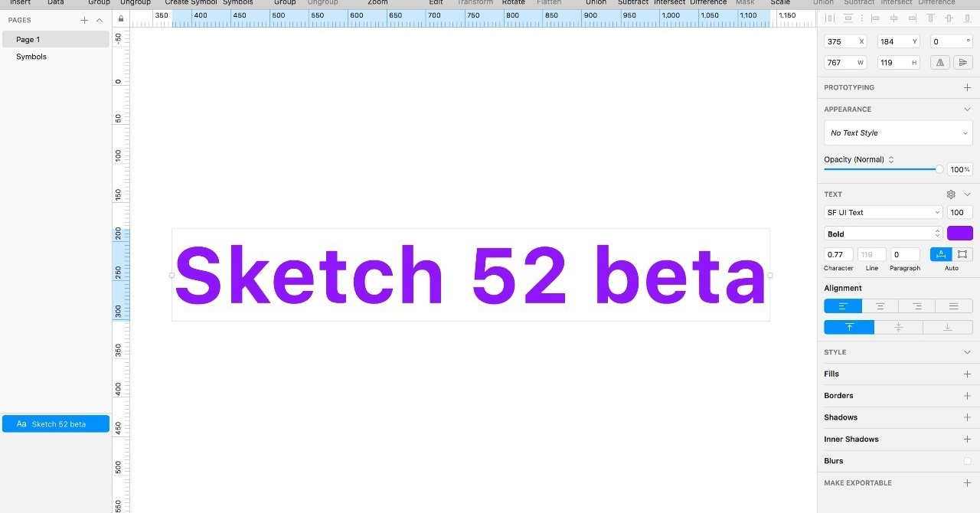Add a new inner shadow

(967, 439)
